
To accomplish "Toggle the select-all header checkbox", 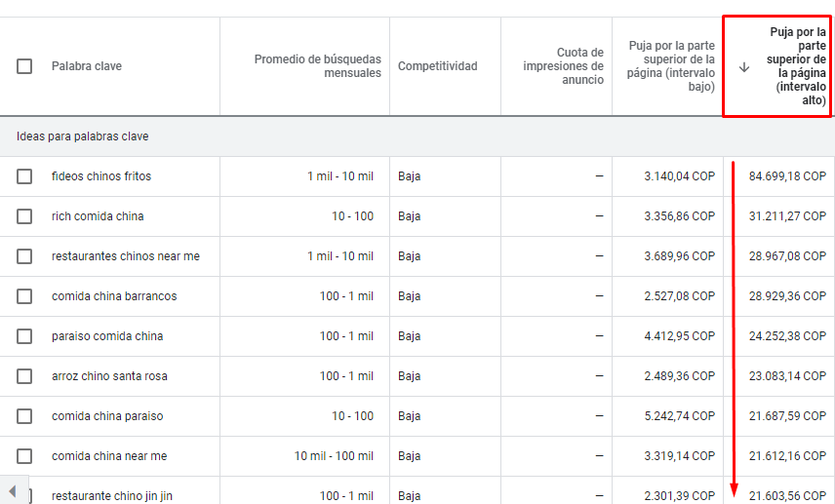I will (x=24, y=66).
